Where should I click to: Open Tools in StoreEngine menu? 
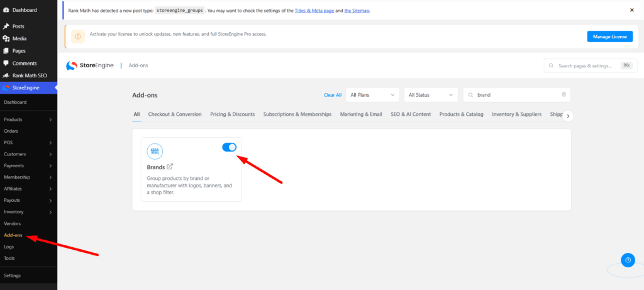[9, 259]
